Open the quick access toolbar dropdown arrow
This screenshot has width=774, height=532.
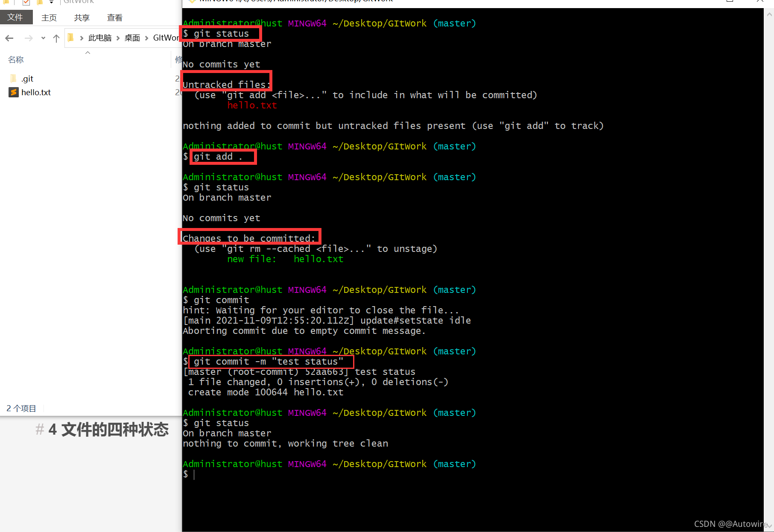click(x=51, y=2)
